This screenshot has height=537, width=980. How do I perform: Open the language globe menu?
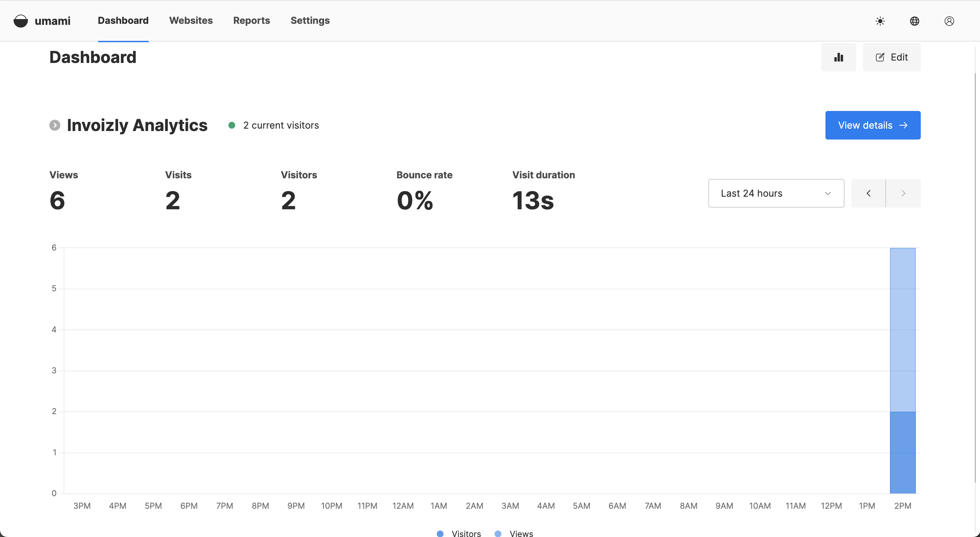point(915,21)
